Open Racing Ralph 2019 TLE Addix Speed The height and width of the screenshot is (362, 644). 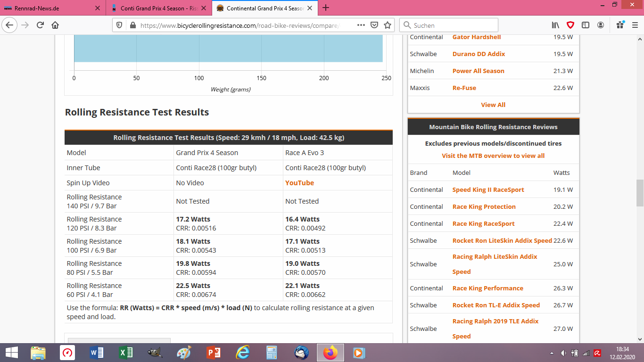(495, 329)
